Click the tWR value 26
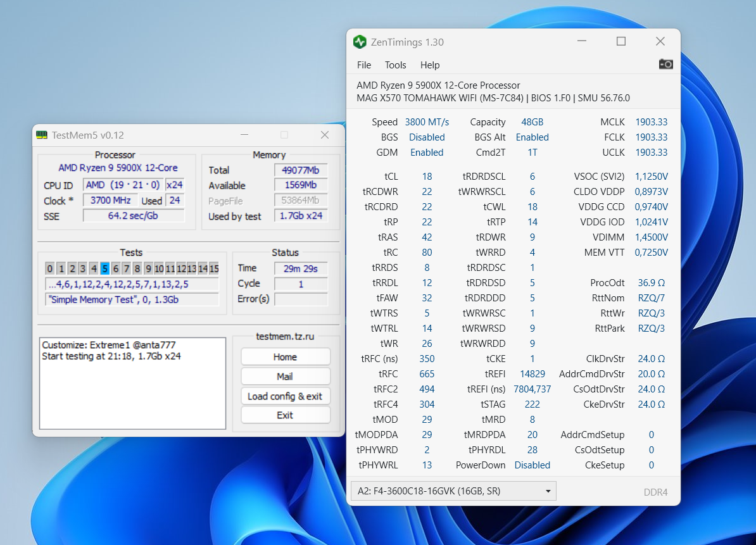This screenshot has width=756, height=545. click(427, 344)
